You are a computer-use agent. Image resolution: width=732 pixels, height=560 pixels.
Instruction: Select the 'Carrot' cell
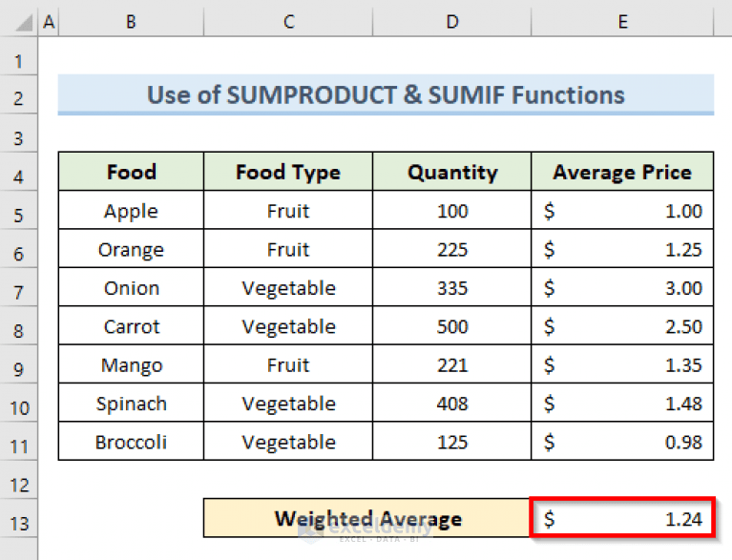(x=131, y=326)
